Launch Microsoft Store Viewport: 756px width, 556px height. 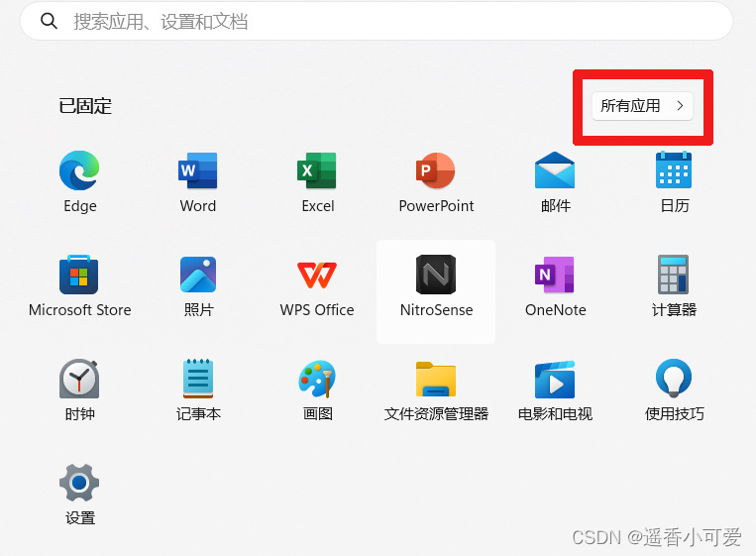click(x=79, y=275)
